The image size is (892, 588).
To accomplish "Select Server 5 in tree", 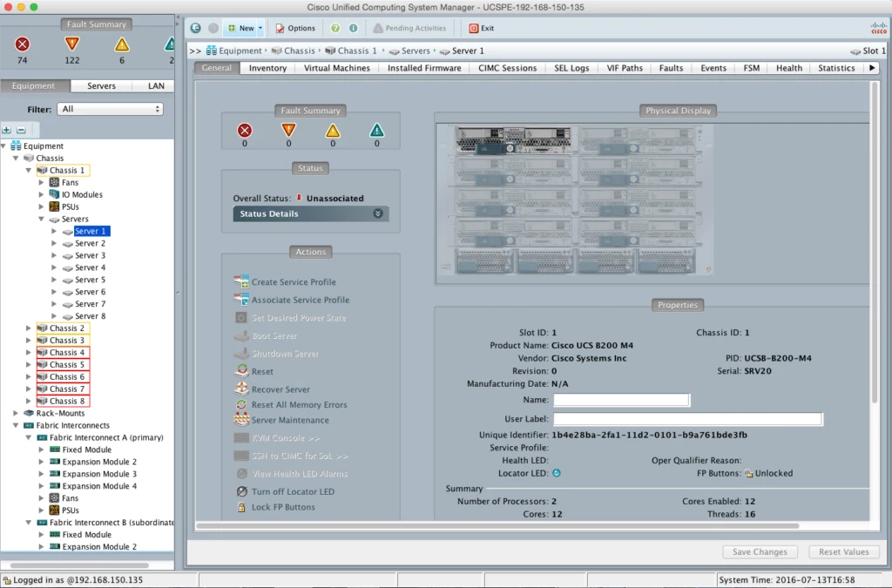I will [x=90, y=280].
